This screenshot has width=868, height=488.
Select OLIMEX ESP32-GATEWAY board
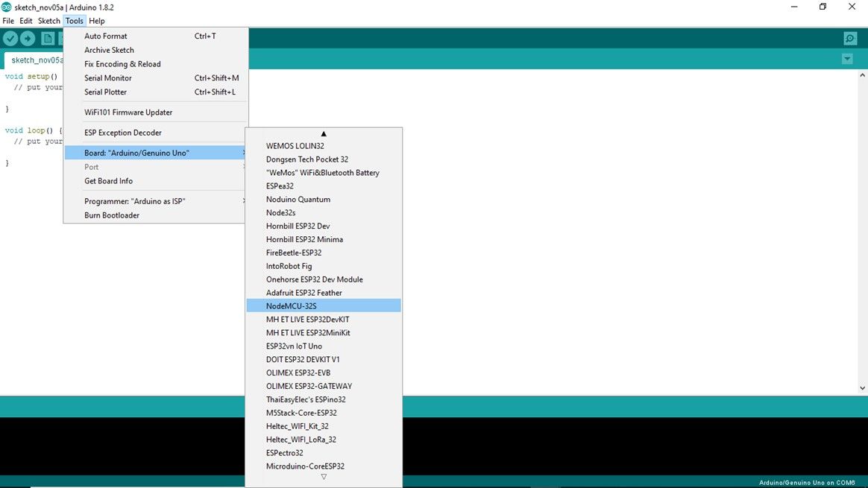(x=324, y=386)
